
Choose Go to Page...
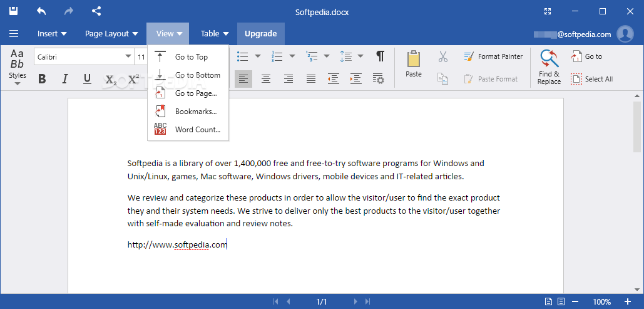click(x=188, y=93)
